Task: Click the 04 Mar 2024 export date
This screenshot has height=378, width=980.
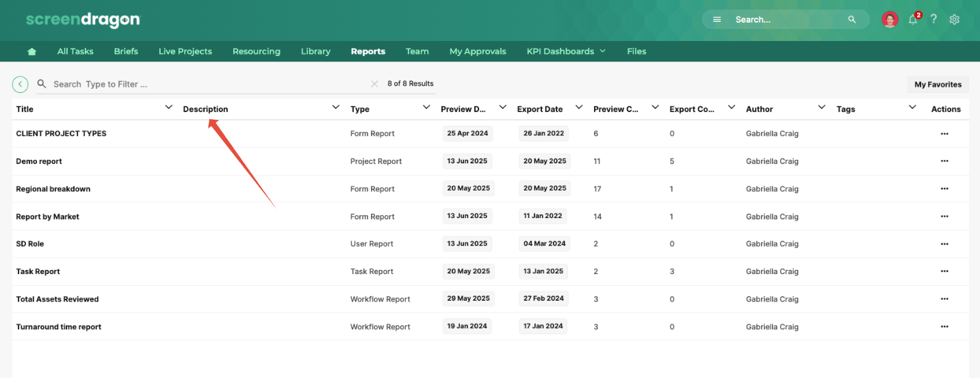Action: click(545, 243)
